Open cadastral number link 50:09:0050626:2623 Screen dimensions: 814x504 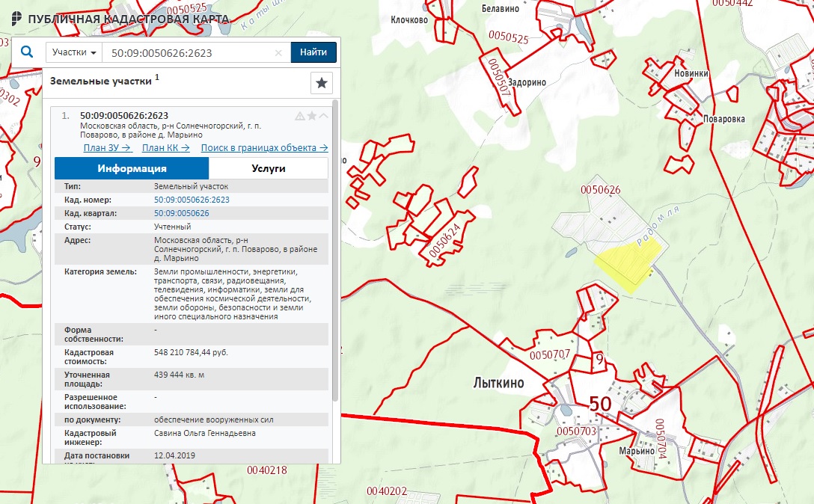pos(192,200)
